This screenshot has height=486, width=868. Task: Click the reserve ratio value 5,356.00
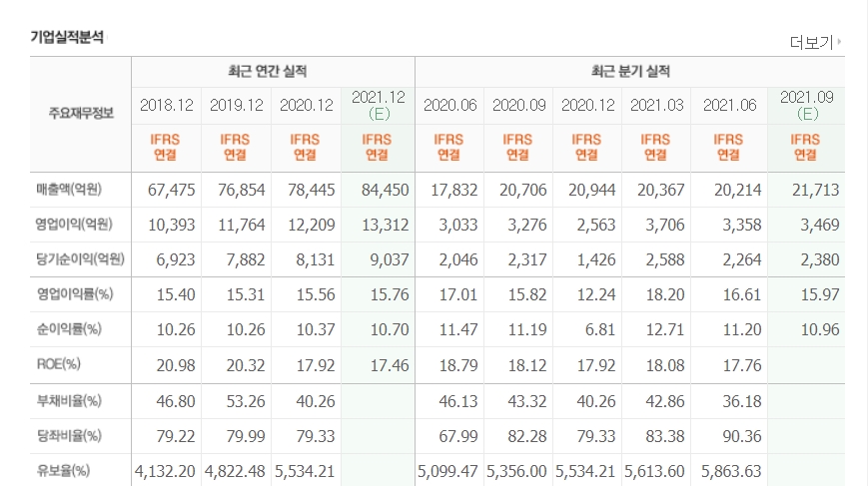pyautogui.click(x=516, y=472)
